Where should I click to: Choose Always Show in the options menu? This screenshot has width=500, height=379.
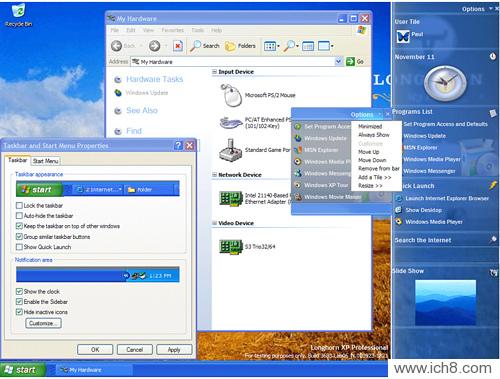tap(374, 135)
